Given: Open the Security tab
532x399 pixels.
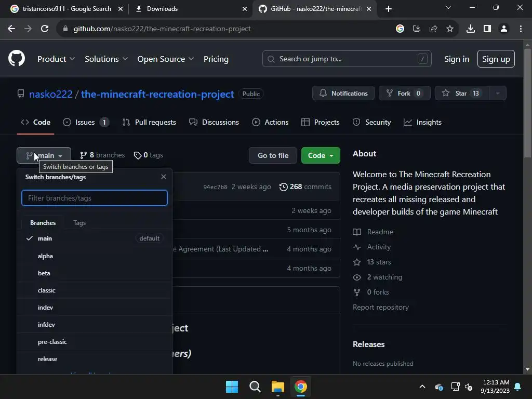Looking at the screenshot, I should (372, 122).
